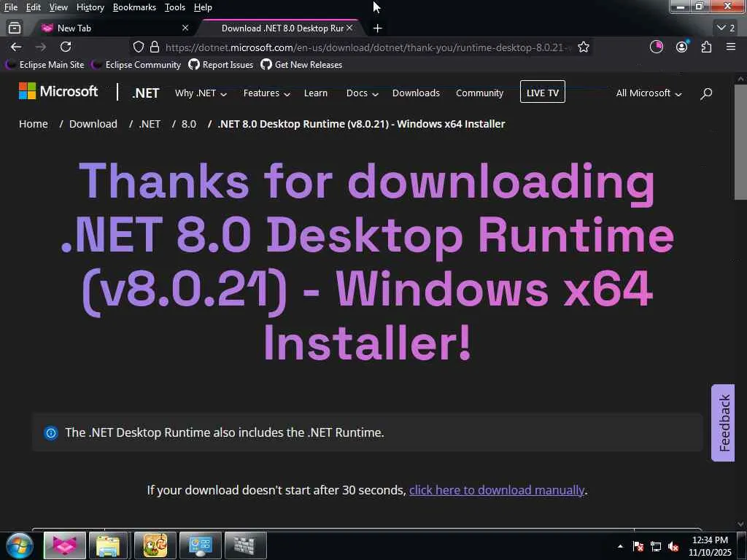Image resolution: width=747 pixels, height=560 pixels.
Task: Click the page vertical scrollbar thumb
Action: (740, 142)
